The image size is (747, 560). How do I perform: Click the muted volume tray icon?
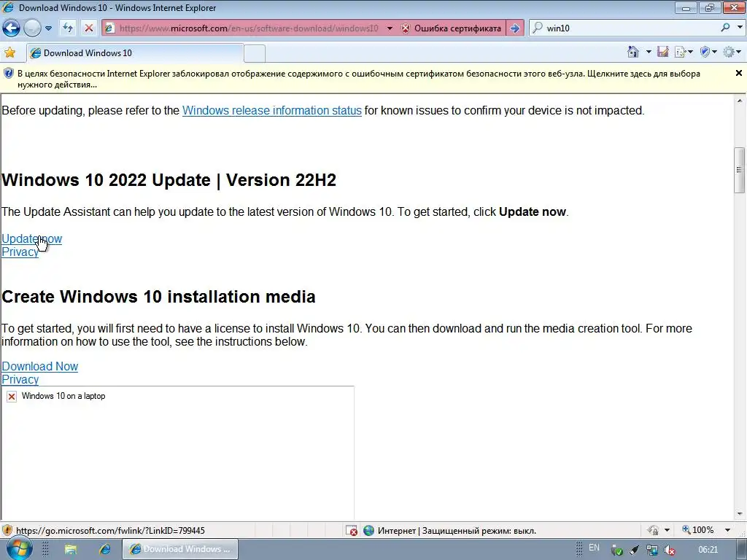click(670, 550)
